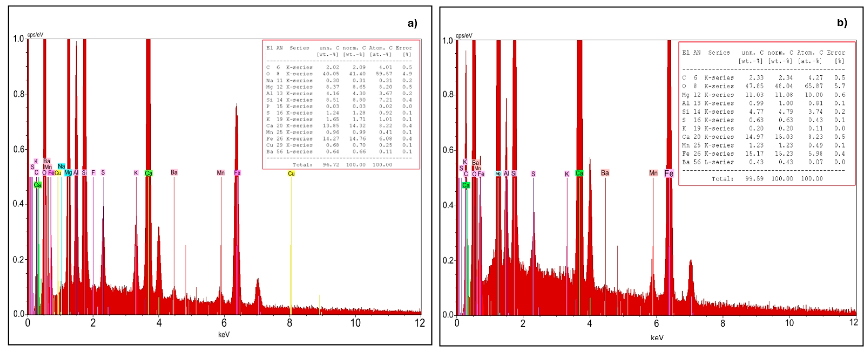Select the green Ca label on the 3.7 keV peak in spectrum a
868x353 pixels.
[149, 173]
